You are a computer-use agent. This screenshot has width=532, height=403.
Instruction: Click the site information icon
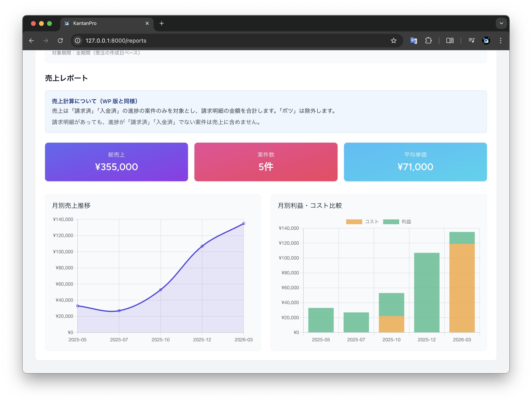(77, 41)
